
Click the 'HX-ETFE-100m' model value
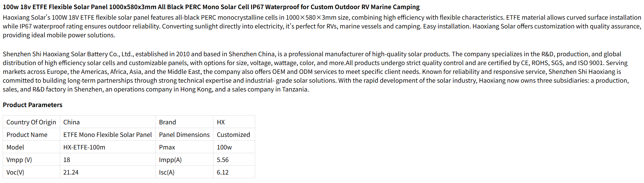coord(84,147)
